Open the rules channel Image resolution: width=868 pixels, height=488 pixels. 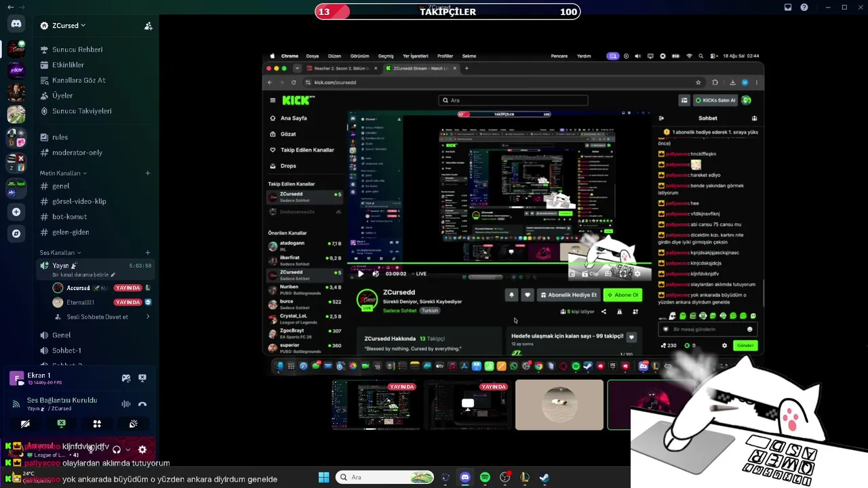[96, 137]
